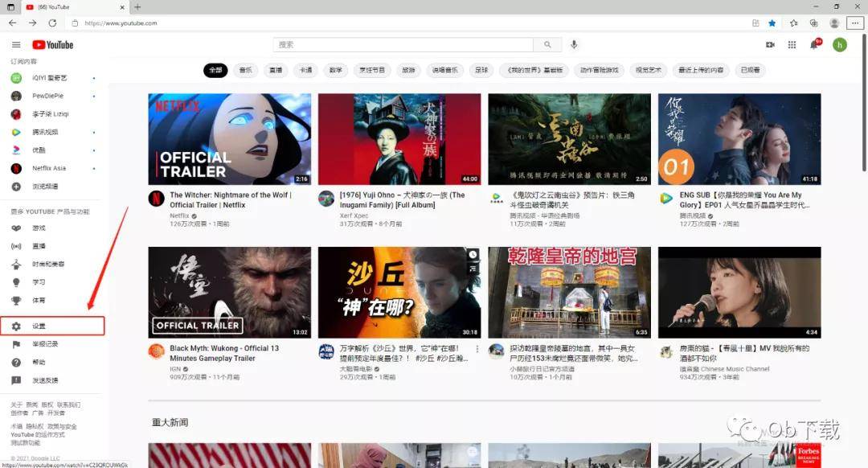Select the 卡通 filter chip

[x=306, y=70]
